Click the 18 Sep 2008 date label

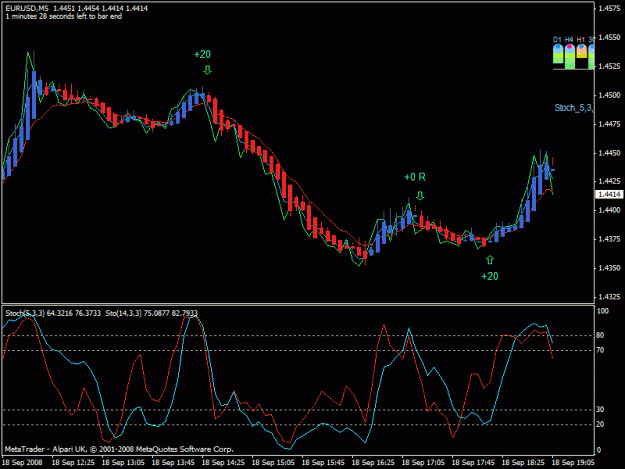click(22, 463)
